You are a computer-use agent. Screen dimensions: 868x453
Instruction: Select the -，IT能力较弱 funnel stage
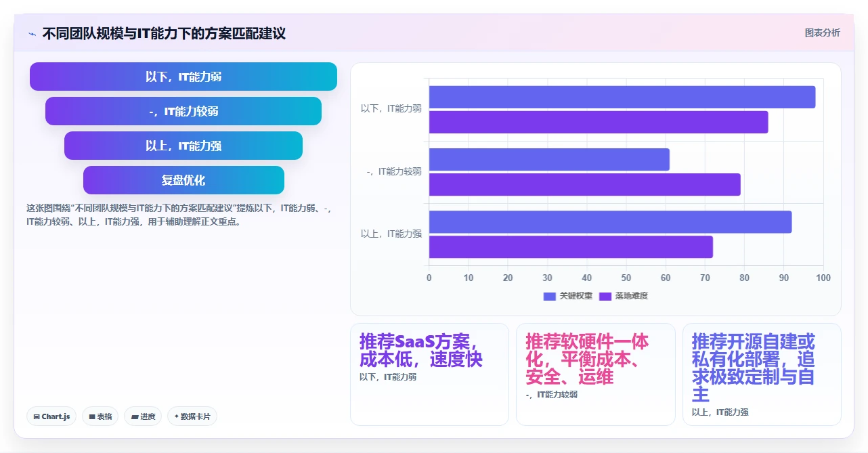coord(183,111)
